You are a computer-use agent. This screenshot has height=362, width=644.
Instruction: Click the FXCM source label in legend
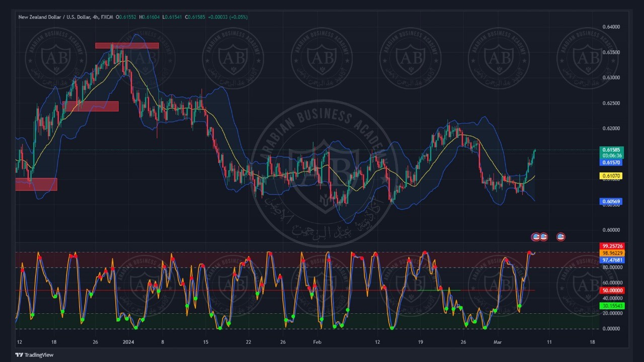pos(107,17)
